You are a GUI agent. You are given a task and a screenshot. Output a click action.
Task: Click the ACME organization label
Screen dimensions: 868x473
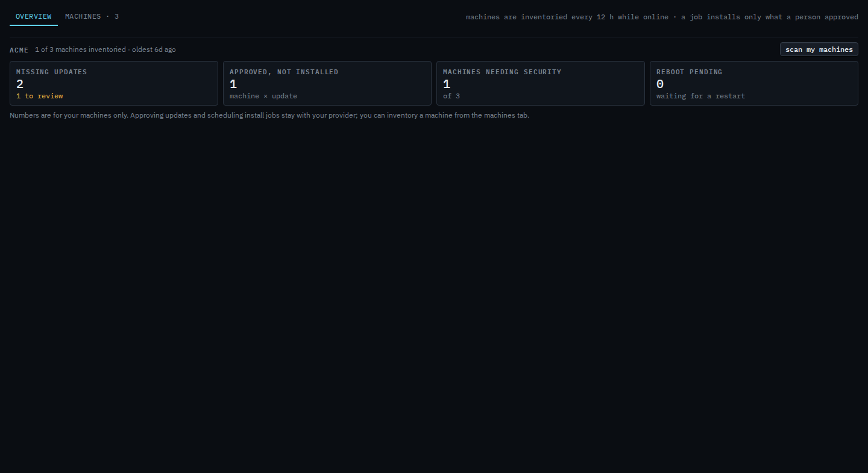point(19,50)
